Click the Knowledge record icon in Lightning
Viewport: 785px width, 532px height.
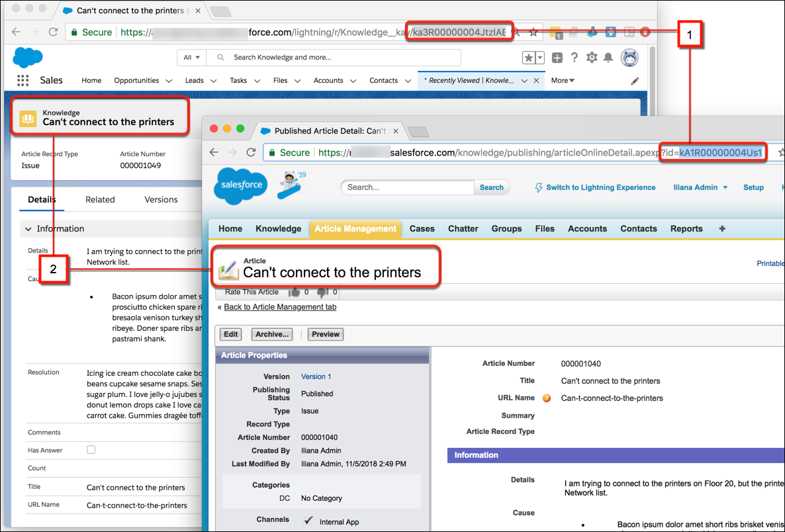(x=28, y=118)
